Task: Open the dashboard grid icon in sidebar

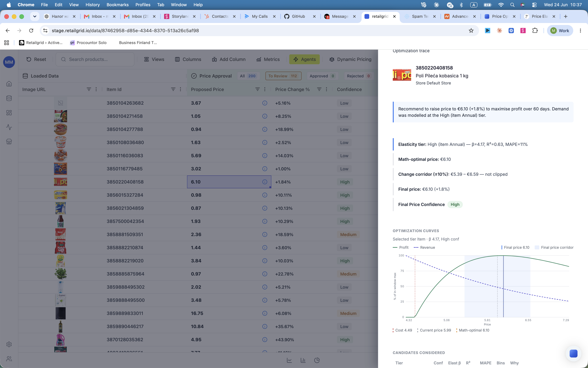Action: [9, 113]
